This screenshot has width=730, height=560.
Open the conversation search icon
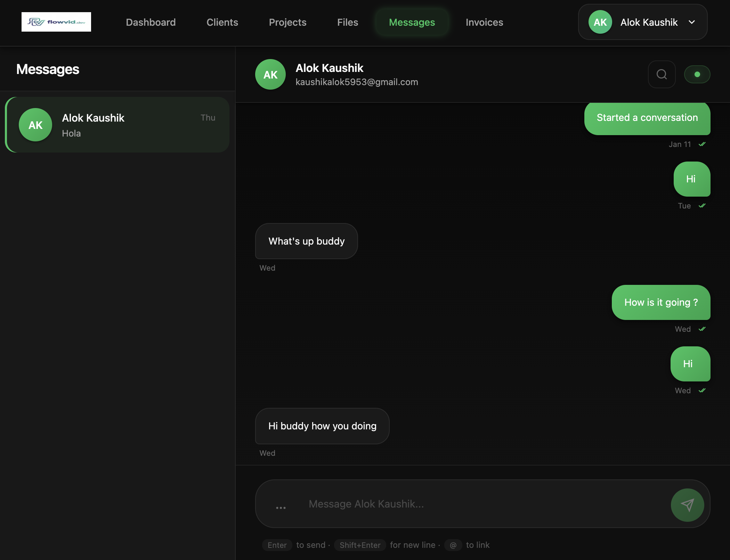(662, 74)
